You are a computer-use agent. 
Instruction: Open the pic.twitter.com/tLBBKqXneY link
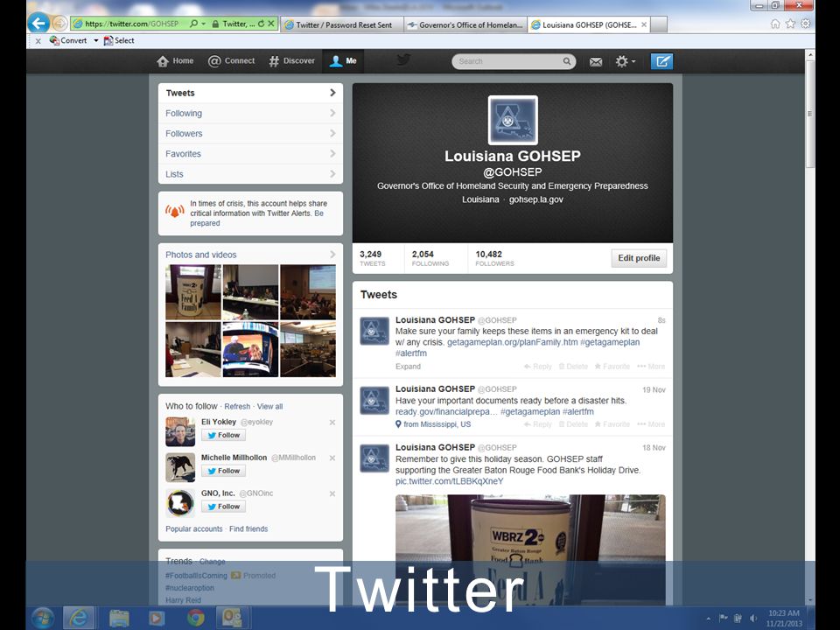pos(450,481)
